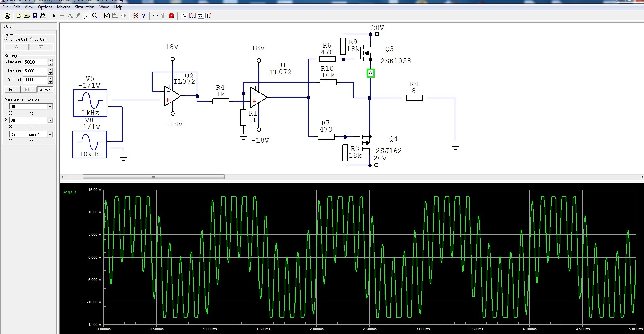Click the Y Division input field
The height and width of the screenshot is (334, 644).
click(35, 71)
